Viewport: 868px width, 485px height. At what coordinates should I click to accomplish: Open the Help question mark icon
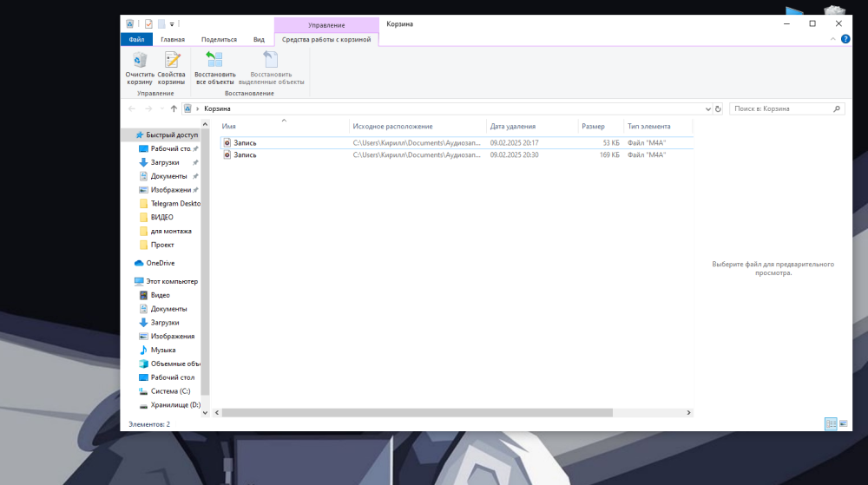tap(845, 39)
